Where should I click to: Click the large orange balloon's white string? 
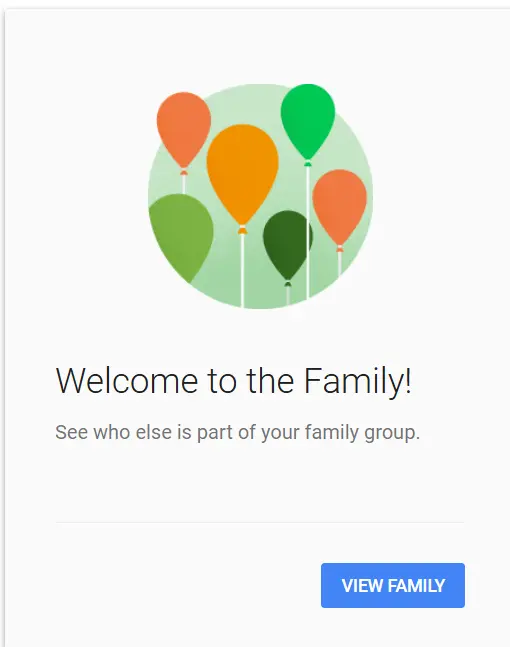(242, 271)
